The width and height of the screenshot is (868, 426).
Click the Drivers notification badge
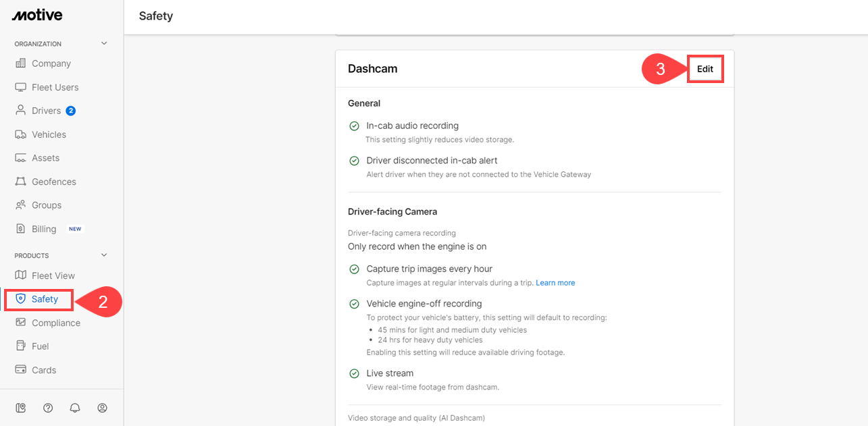(x=71, y=111)
